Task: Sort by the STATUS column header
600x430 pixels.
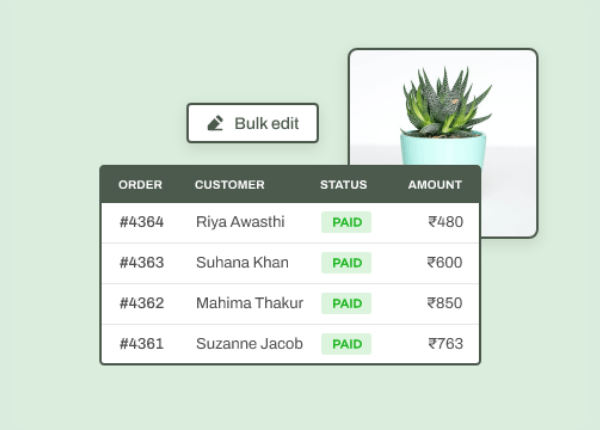Action: [343, 185]
